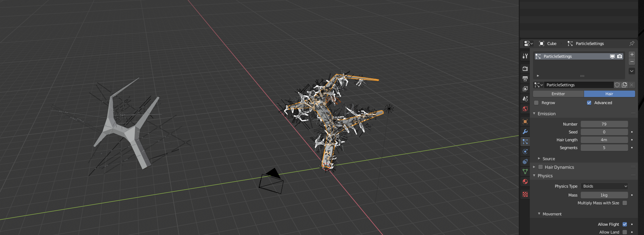Open the Physics Type Boids dropdown

pyautogui.click(x=604, y=186)
